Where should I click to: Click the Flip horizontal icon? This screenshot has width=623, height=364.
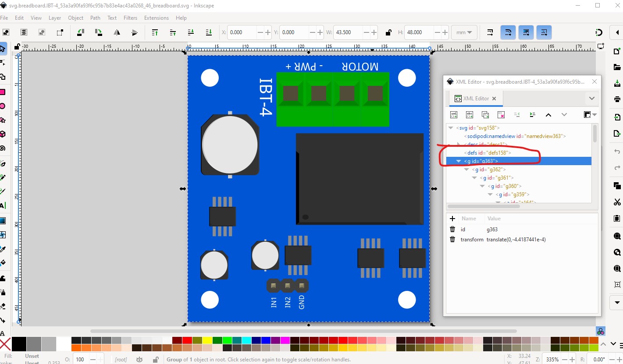click(117, 32)
